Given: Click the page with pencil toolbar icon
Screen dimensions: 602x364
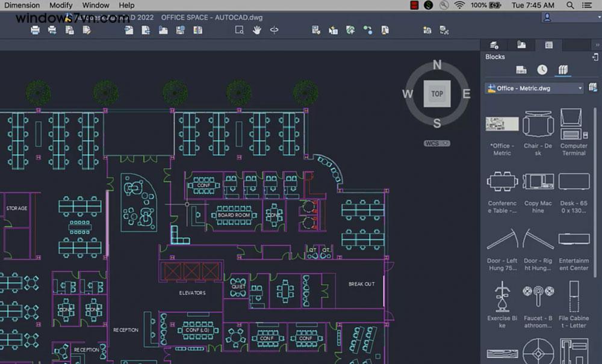Looking at the screenshot, I should point(86,30).
